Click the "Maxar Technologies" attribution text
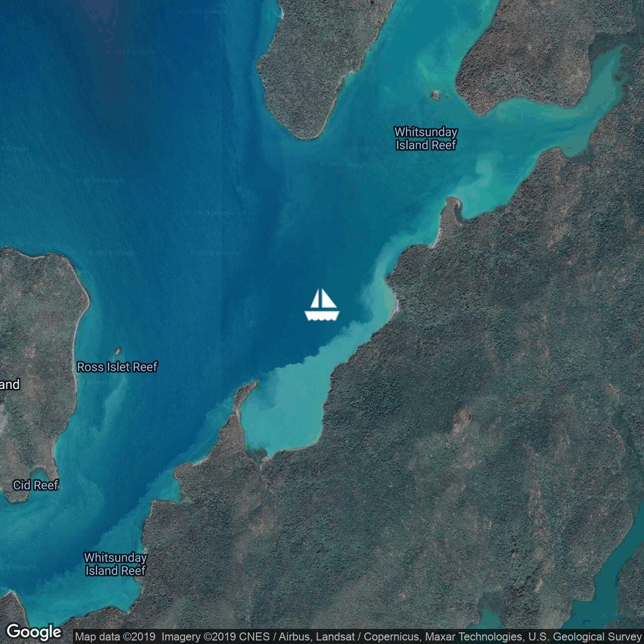This screenshot has height=644, width=644. pos(473,637)
